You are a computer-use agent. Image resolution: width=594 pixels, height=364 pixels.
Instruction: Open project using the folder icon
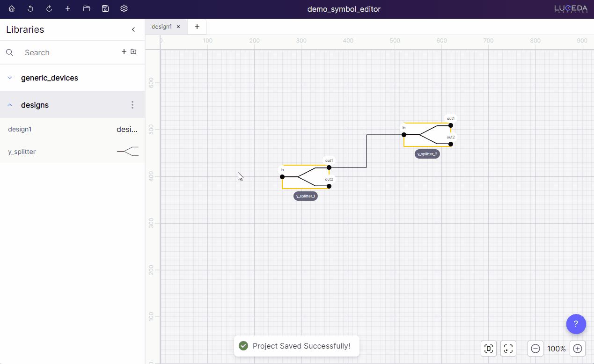point(86,9)
